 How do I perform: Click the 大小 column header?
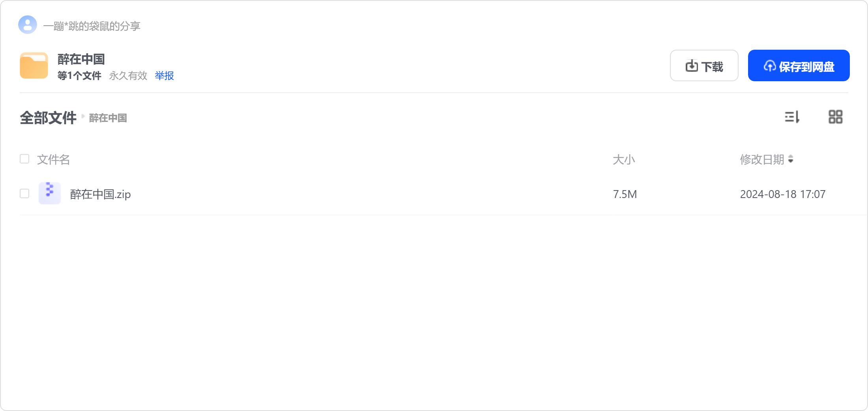click(624, 159)
